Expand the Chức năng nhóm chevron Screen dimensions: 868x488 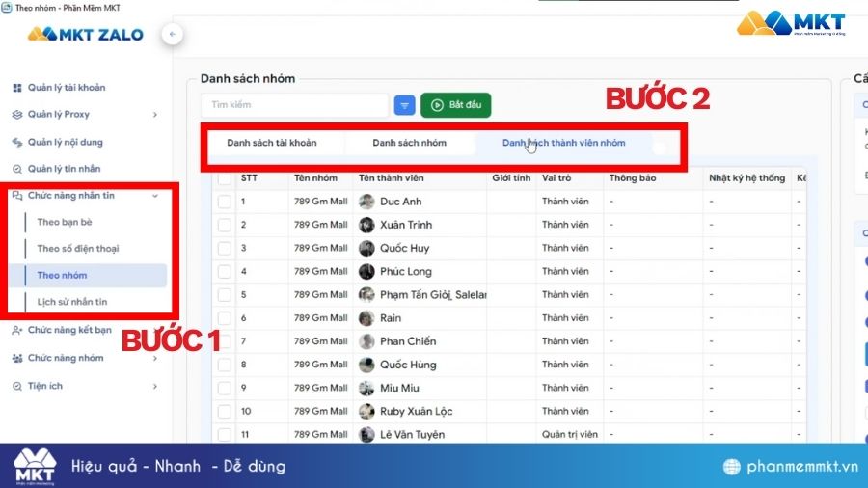155,358
